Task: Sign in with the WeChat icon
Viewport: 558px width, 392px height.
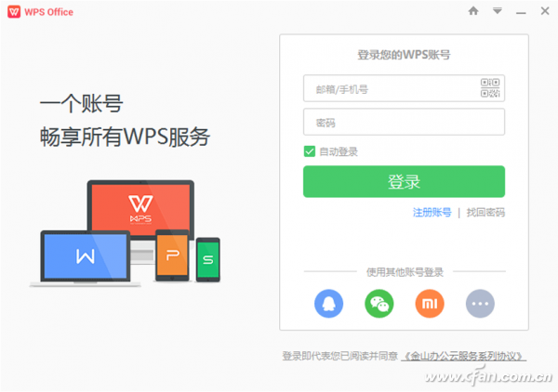Action: (379, 304)
